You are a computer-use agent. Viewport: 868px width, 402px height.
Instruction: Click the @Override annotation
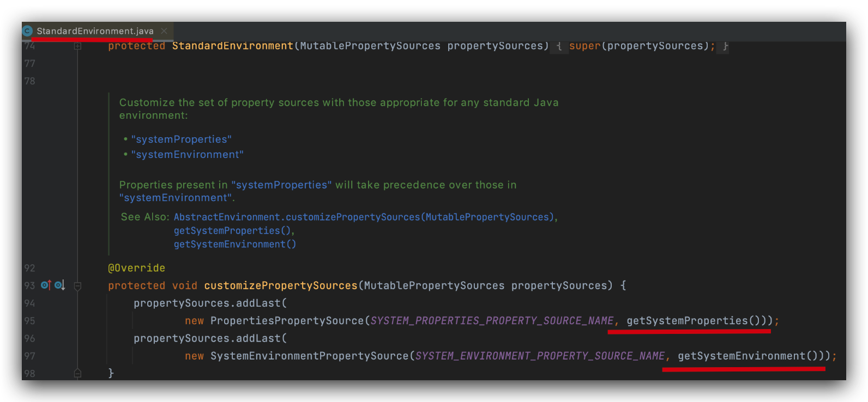coord(137,268)
